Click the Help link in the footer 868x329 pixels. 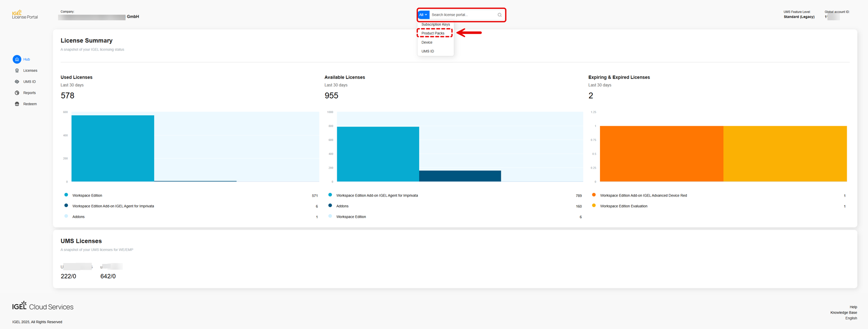pyautogui.click(x=853, y=307)
